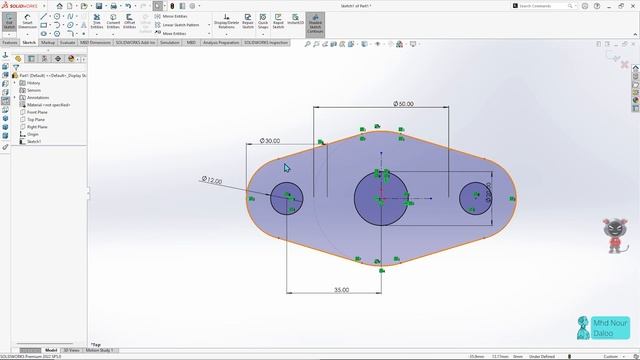
Task: Click the Open file icon
Action: tap(84, 6)
